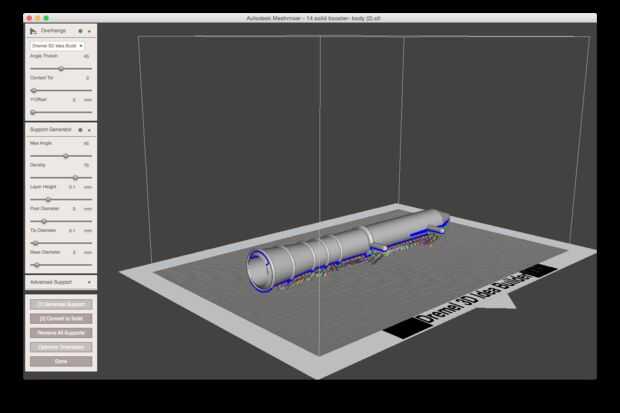Screen dimensions: 620x413
Task: Click the Convert to Solid button
Action: (x=61, y=318)
